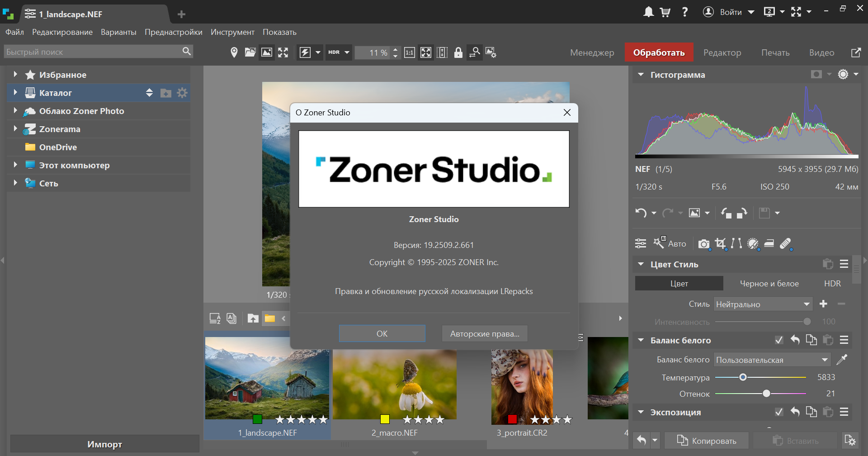Open the Баланс белого preset dropdown
This screenshot has height=456, width=868.
(x=772, y=360)
